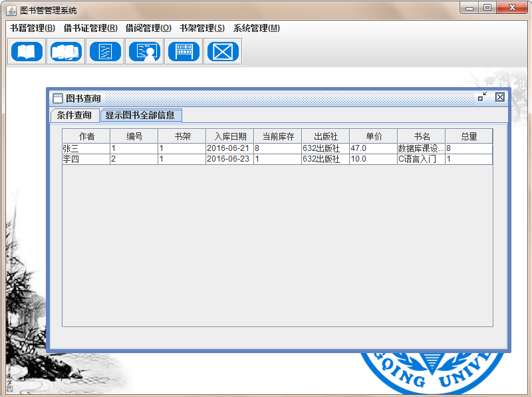Screen dimensions: 532x397
Task: Open the 借书证管理(R) menu
Action: point(90,28)
